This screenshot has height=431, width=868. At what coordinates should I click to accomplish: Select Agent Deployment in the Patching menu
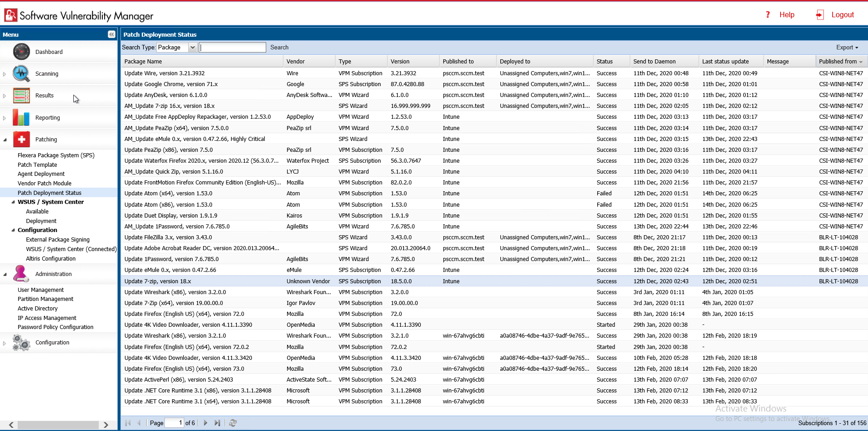(x=41, y=174)
